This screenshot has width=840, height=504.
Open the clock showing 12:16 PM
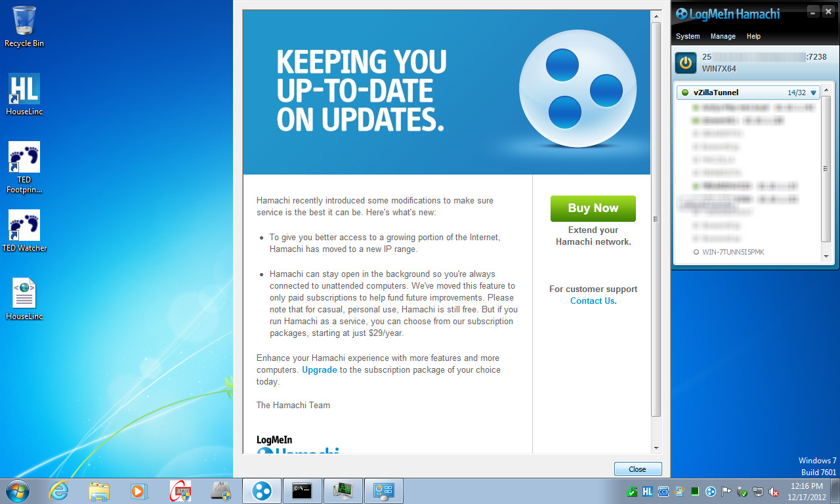tap(807, 491)
